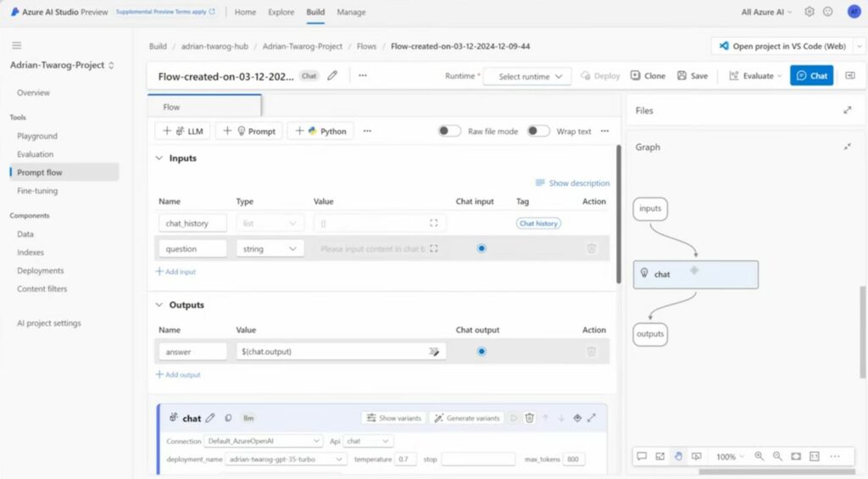
Task: Go to the Home tab
Action: tap(245, 12)
